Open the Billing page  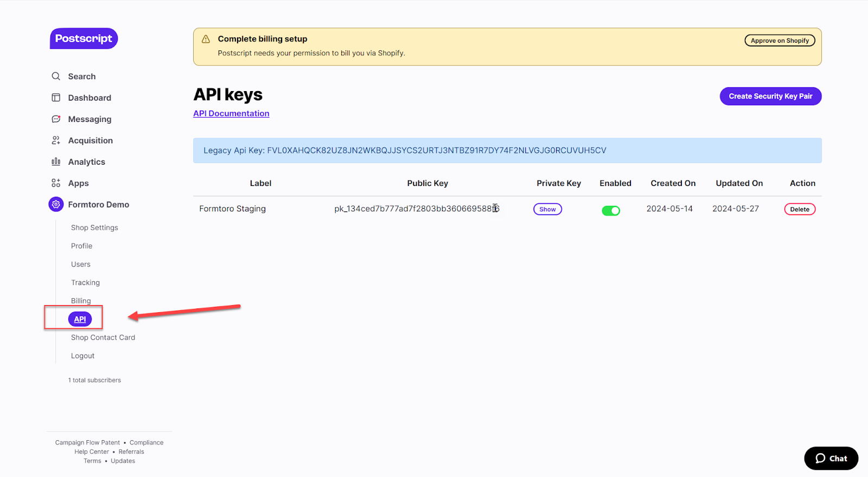pyautogui.click(x=81, y=301)
